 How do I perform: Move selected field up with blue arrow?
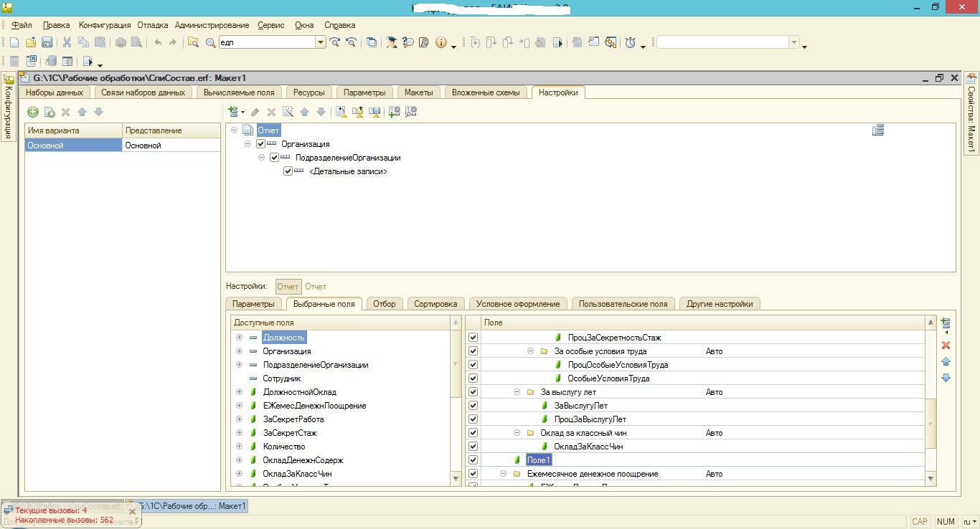(946, 362)
